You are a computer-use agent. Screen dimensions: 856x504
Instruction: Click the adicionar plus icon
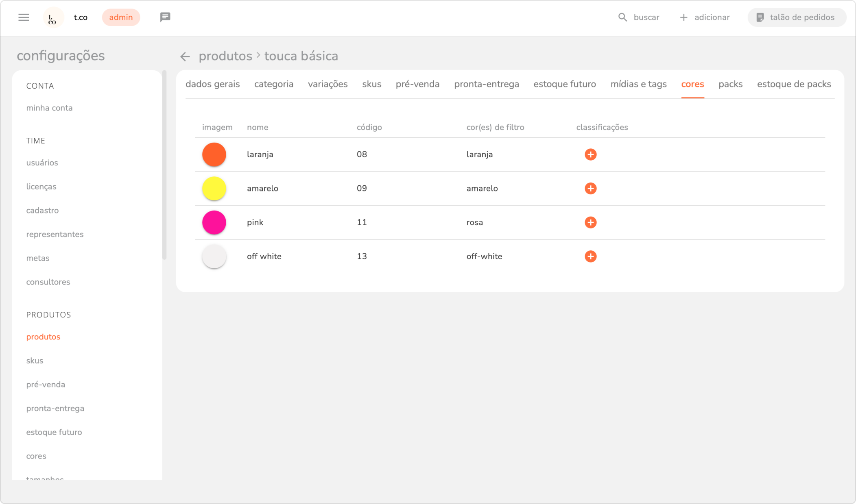point(683,17)
